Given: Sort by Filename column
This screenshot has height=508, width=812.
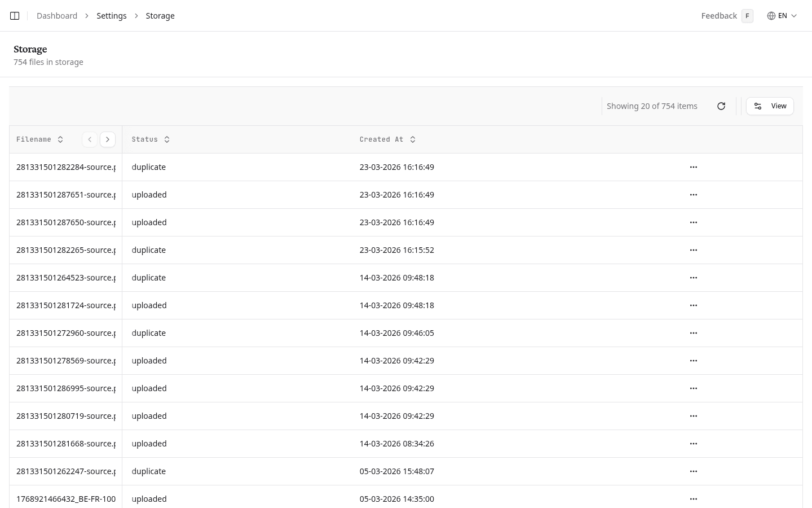Looking at the screenshot, I should click(40, 139).
